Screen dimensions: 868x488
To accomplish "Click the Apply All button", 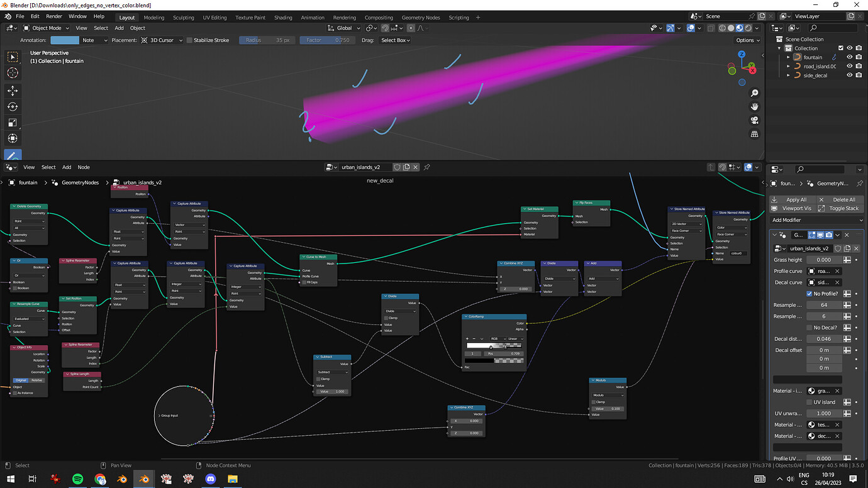I will tap(793, 199).
